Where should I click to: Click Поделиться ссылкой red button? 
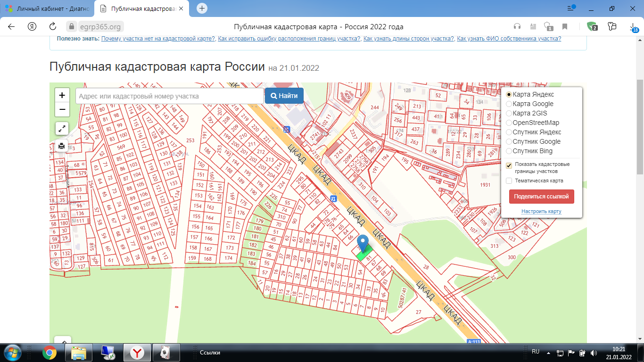(x=541, y=197)
